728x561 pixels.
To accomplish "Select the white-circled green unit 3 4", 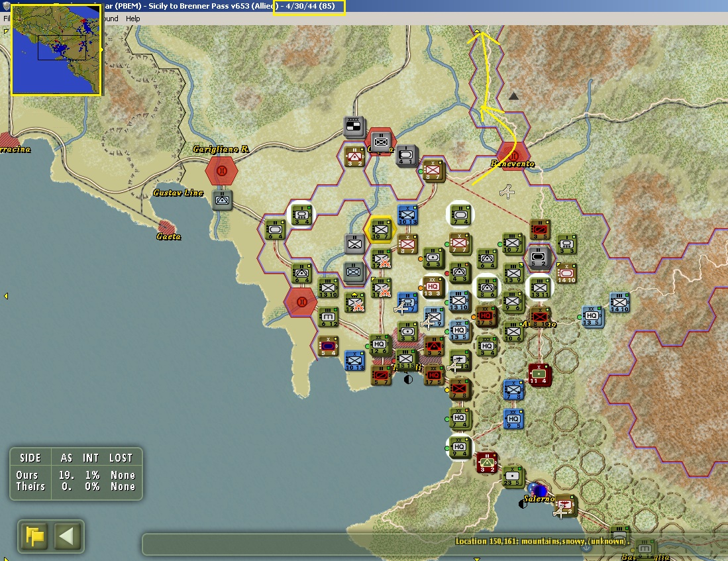I will click(x=302, y=215).
